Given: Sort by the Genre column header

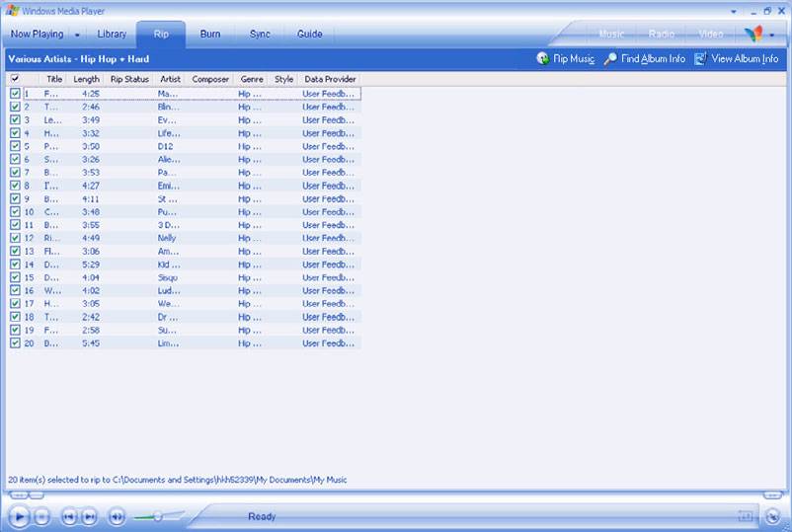Looking at the screenshot, I should 252,79.
